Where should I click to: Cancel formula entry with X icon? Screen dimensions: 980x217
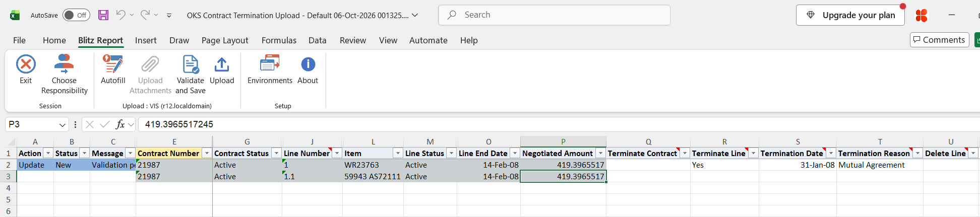tap(90, 124)
